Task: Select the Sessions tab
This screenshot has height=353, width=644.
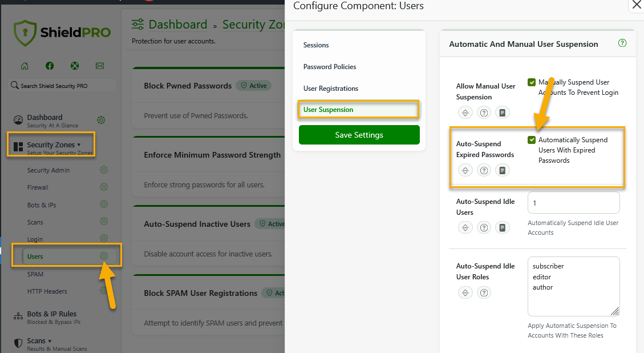Action: 316,45
